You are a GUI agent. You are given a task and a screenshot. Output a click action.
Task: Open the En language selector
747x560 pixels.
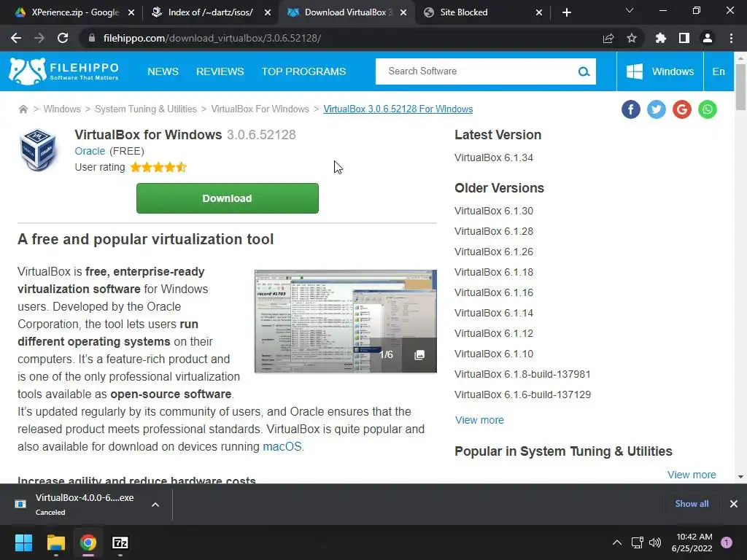click(x=719, y=71)
